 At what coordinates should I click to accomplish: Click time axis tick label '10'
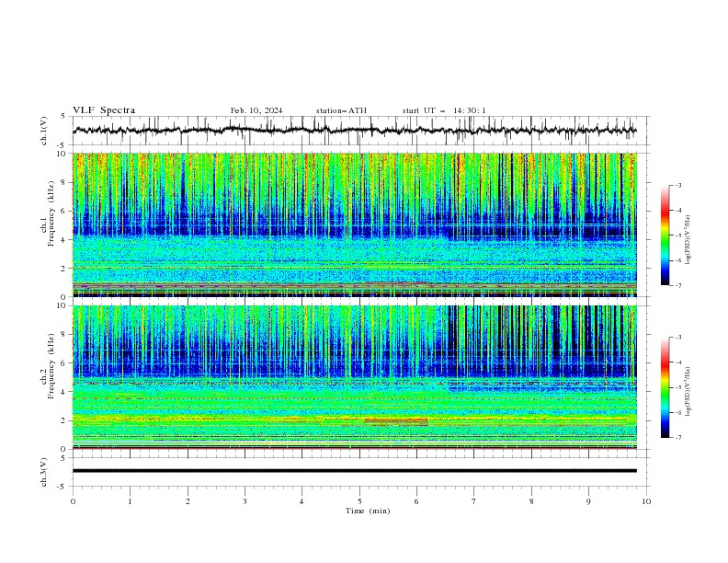click(646, 501)
